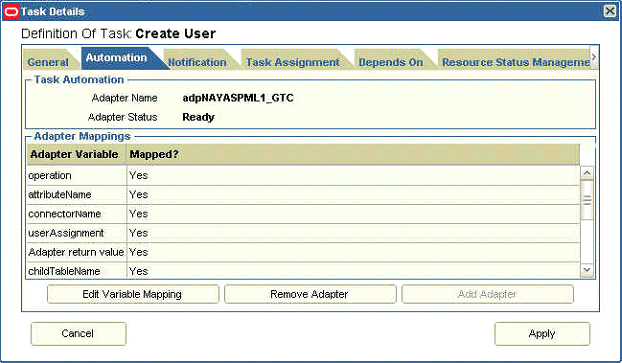
Task: Apply the task definition changes
Action: coord(542,334)
